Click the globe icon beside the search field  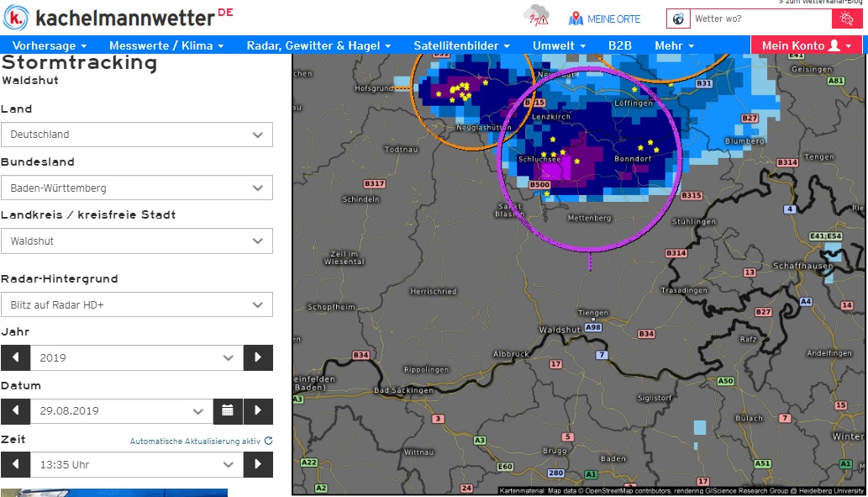pyautogui.click(x=678, y=19)
